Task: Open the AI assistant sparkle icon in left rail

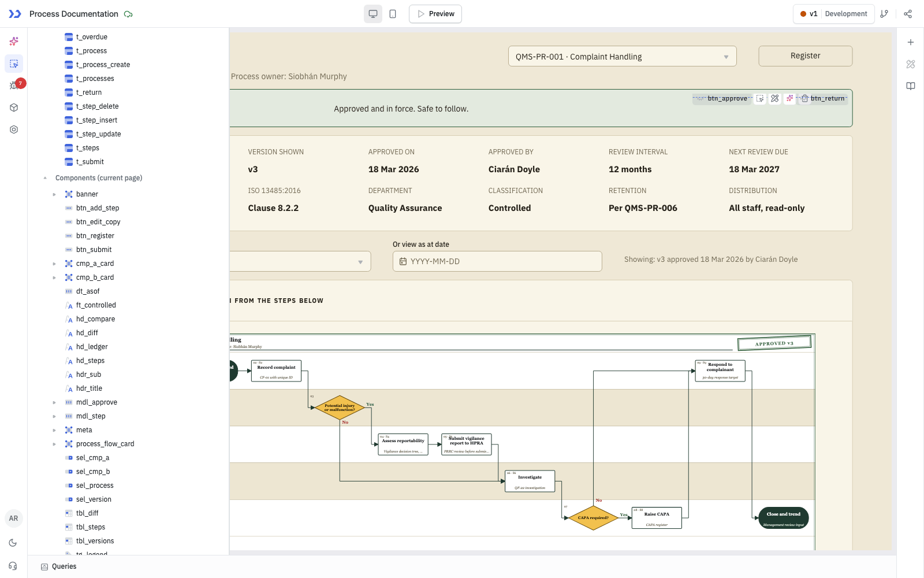Action: (x=14, y=41)
